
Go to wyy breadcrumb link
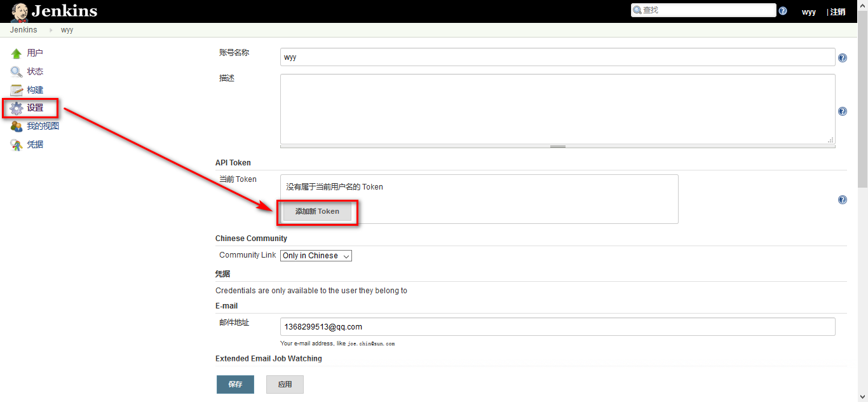pyautogui.click(x=67, y=30)
